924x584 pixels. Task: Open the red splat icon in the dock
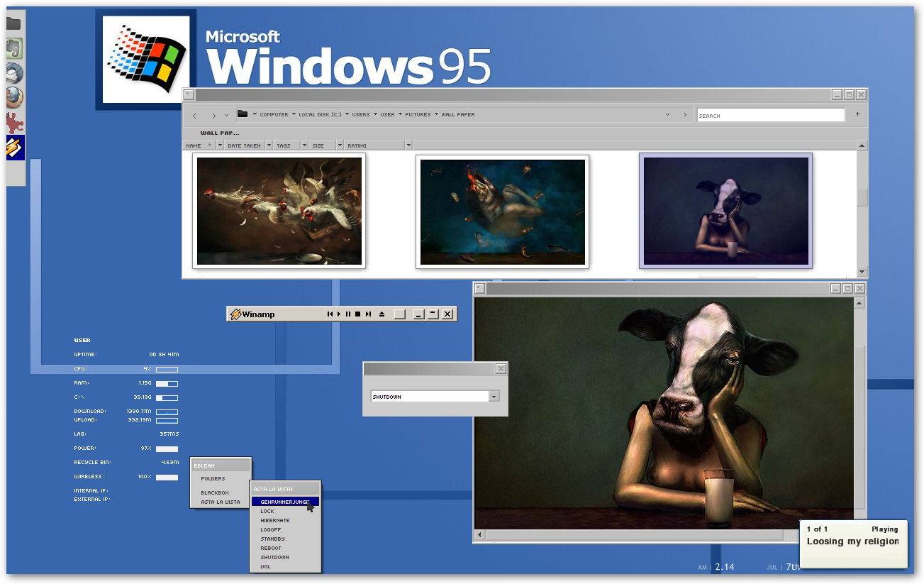click(14, 123)
